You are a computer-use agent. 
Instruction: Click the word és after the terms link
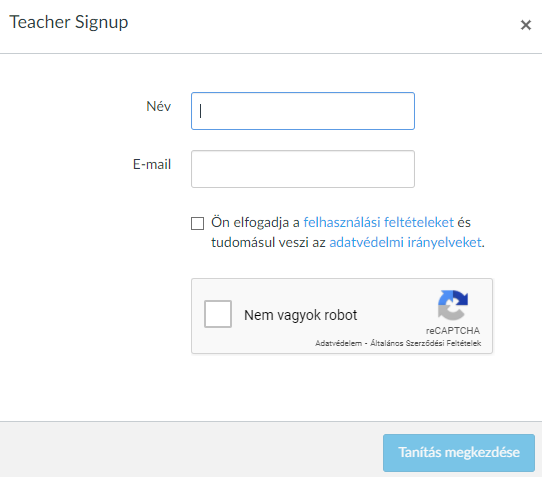click(464, 222)
